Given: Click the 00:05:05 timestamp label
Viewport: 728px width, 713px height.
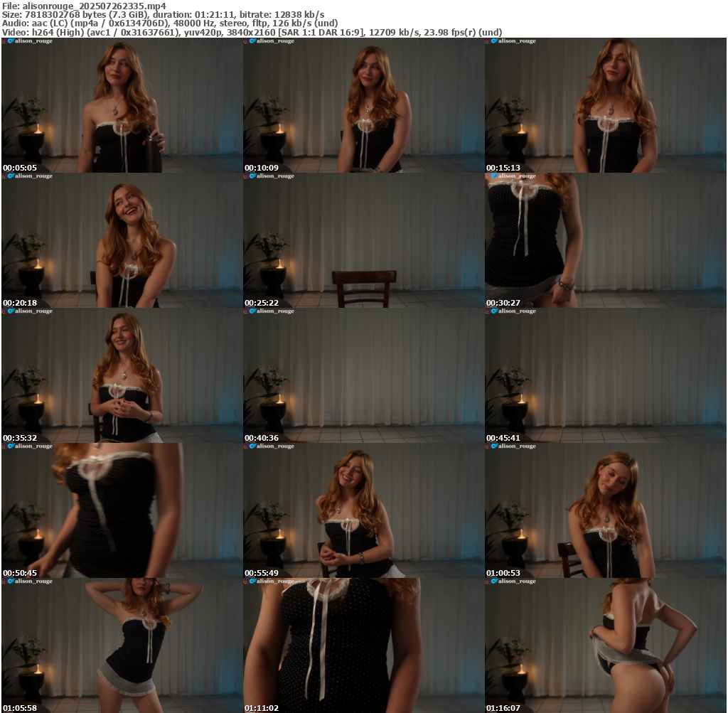Looking at the screenshot, I should coord(19,168).
